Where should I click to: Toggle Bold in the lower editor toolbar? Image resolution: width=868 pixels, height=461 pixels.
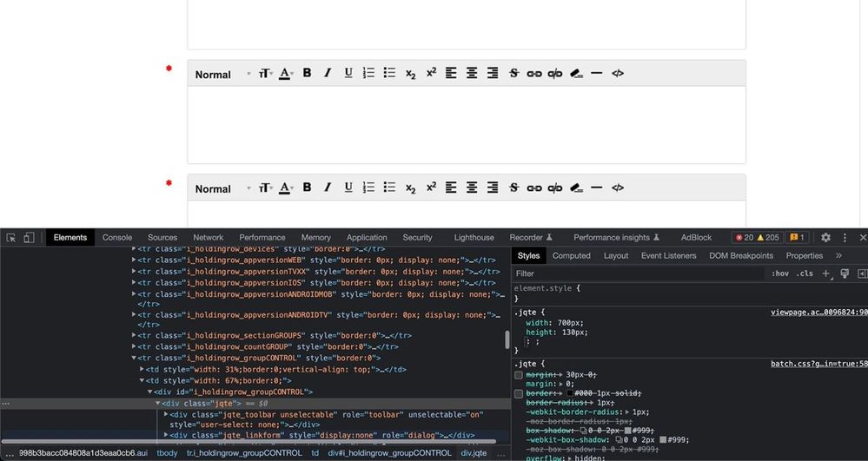point(308,188)
